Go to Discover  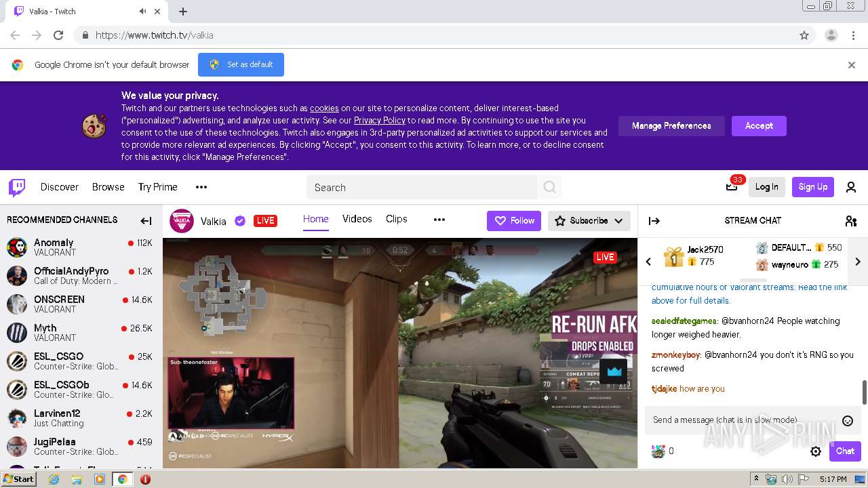point(60,187)
